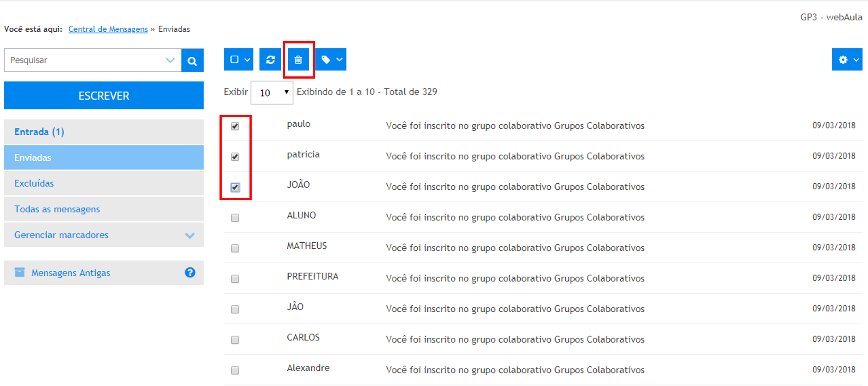This screenshot has width=868, height=386.
Task: Open the tag marker icon menu
Action: coord(331,59)
